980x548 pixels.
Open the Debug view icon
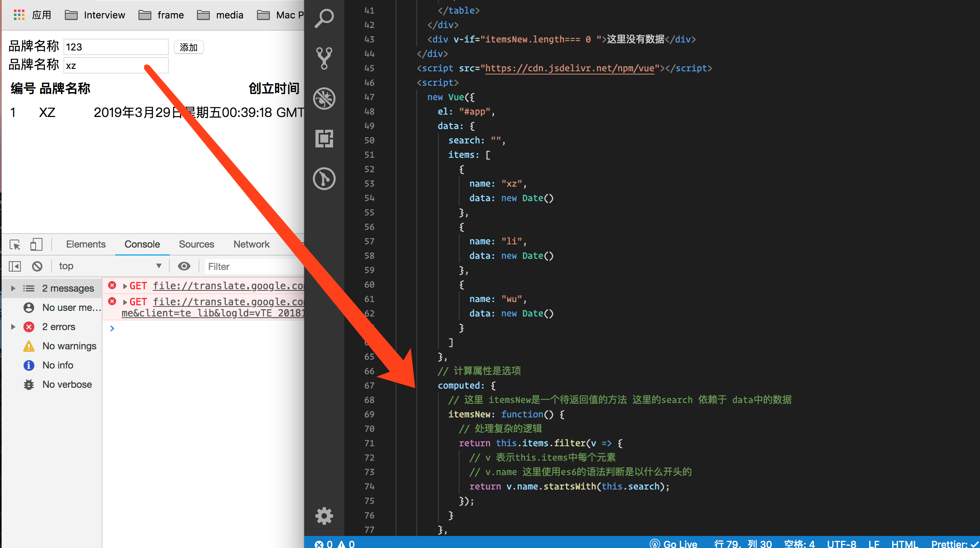pyautogui.click(x=324, y=99)
